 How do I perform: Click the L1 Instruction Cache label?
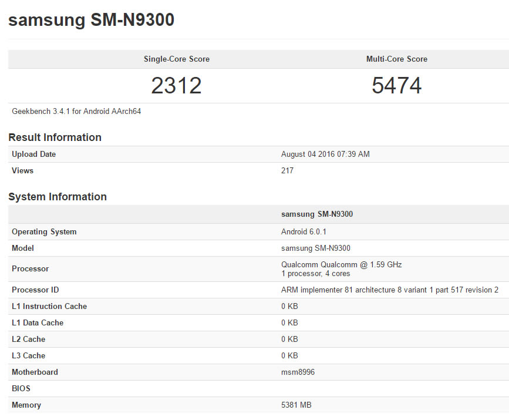coord(49,307)
